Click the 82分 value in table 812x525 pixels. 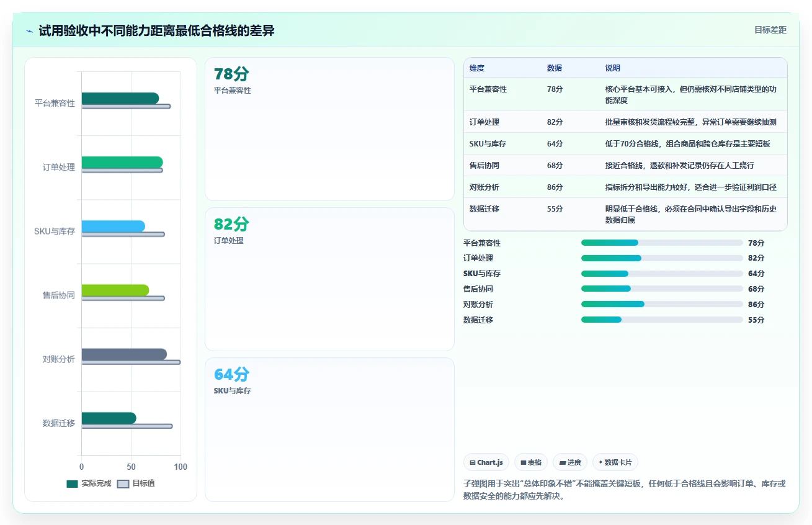point(555,122)
